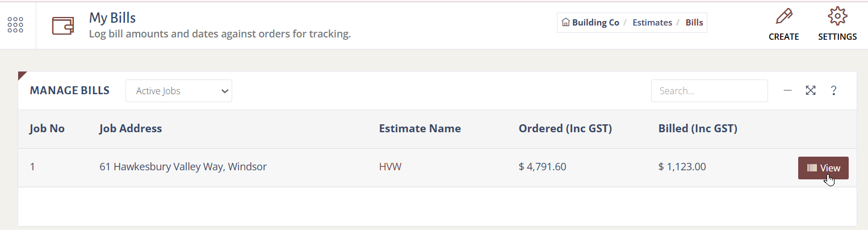This screenshot has width=868, height=231.
Task: Click the View button for HVW
Action: [823, 168]
